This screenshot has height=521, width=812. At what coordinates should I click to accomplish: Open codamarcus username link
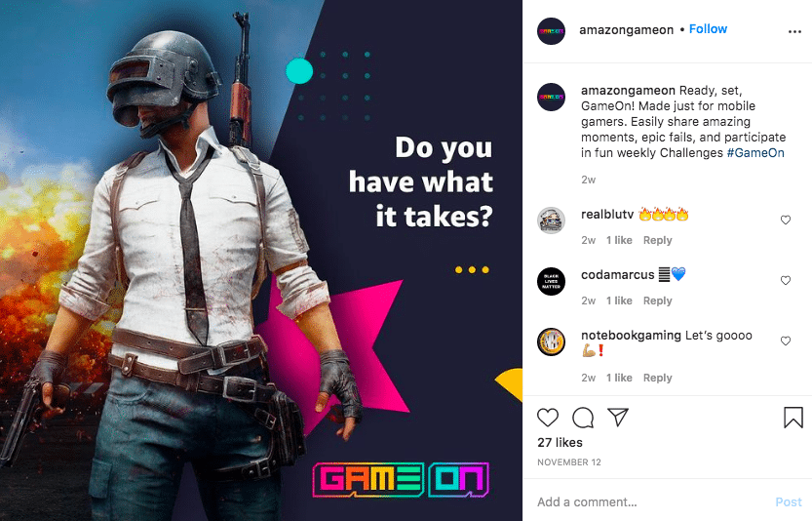point(617,275)
